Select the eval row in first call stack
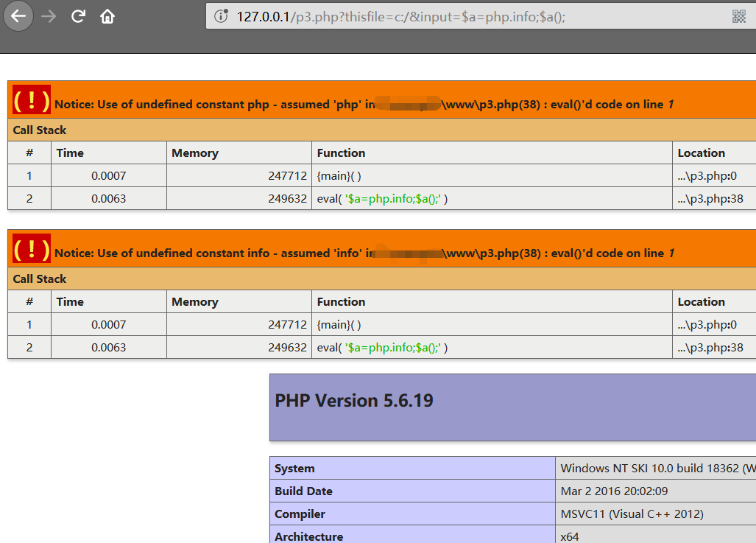 (x=382, y=199)
